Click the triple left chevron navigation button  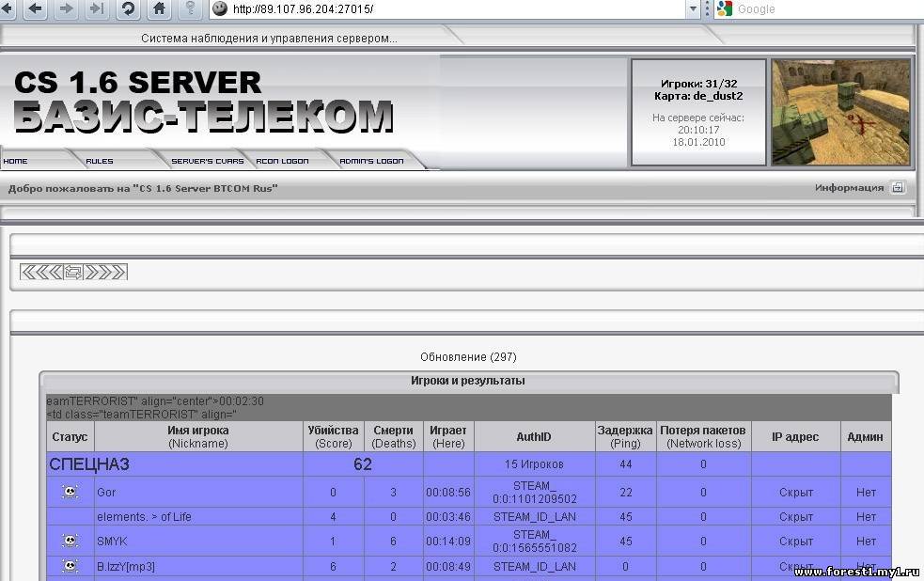41,272
